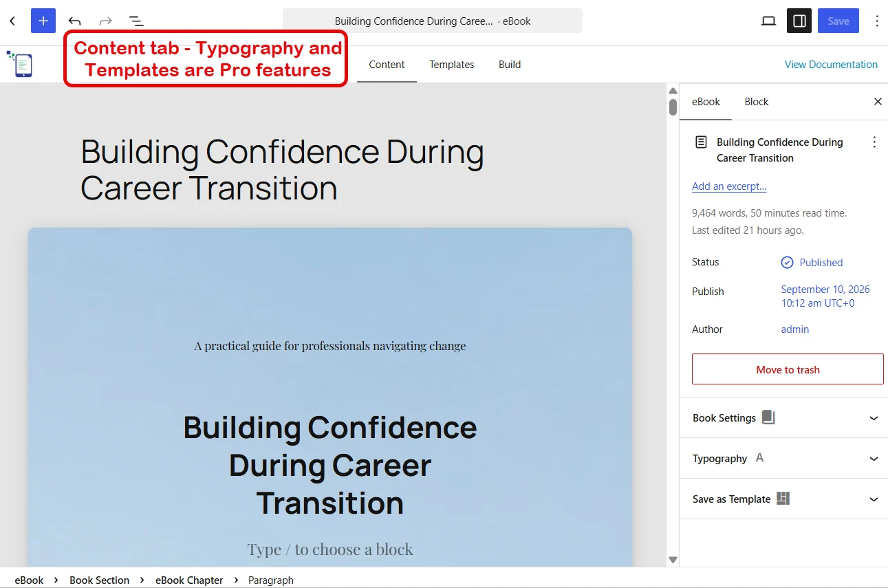Toggle the settings sidebar panel icon
This screenshot has height=588, width=888.
799,21
